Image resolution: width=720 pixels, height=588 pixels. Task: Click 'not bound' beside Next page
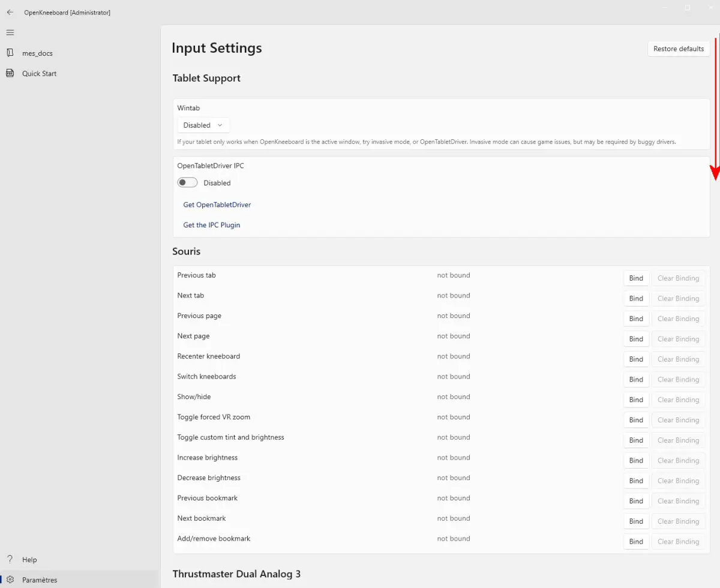coord(454,336)
